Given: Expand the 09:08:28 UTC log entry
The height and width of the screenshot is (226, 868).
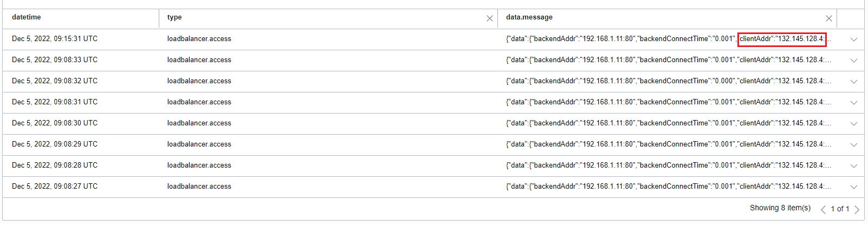Looking at the screenshot, I should coord(854,166).
